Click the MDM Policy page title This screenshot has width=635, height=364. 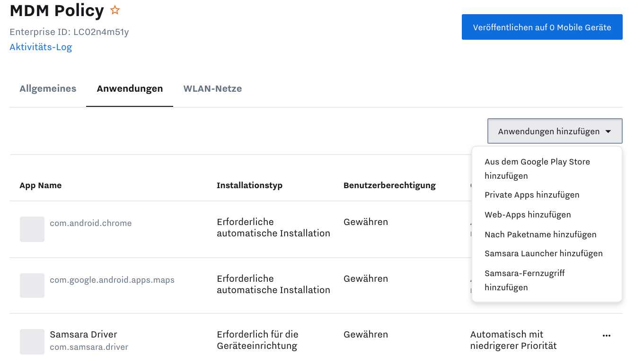[57, 10]
